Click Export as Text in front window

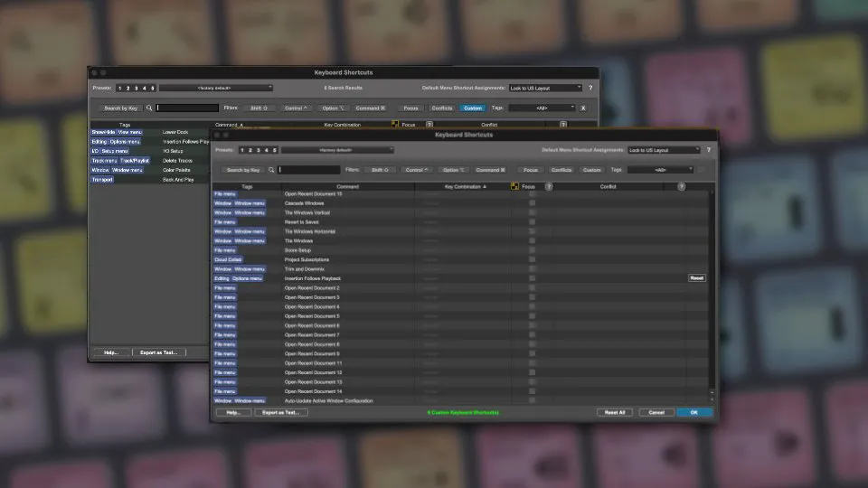click(x=280, y=412)
